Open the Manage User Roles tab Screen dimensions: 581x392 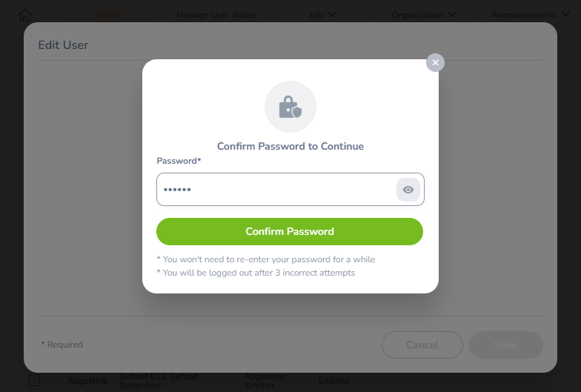coord(216,15)
